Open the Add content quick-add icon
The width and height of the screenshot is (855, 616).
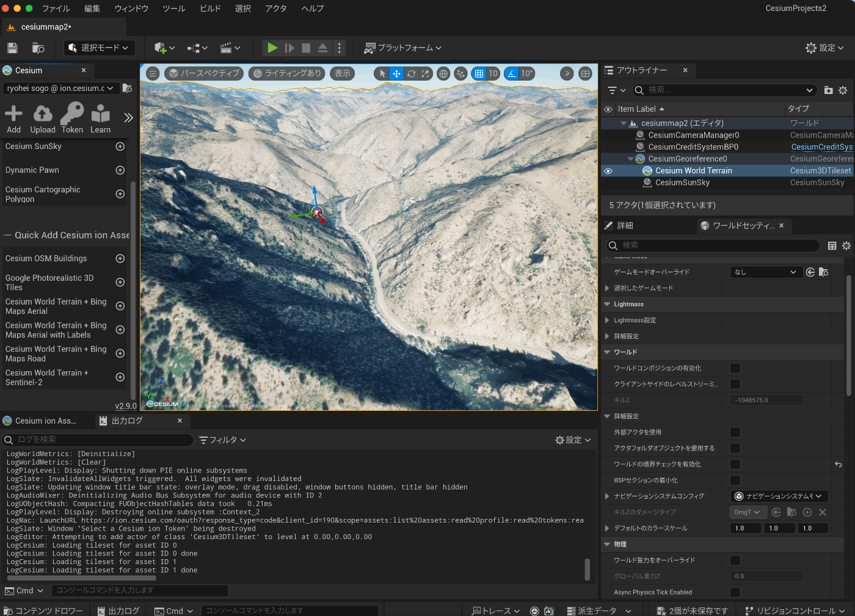coord(164,48)
